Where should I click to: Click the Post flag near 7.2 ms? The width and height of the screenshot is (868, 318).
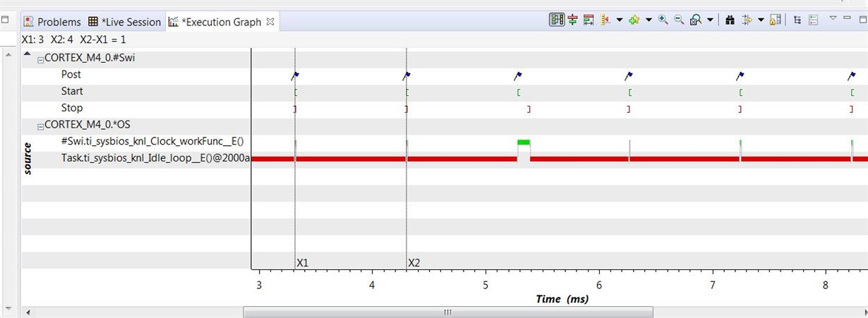(740, 75)
